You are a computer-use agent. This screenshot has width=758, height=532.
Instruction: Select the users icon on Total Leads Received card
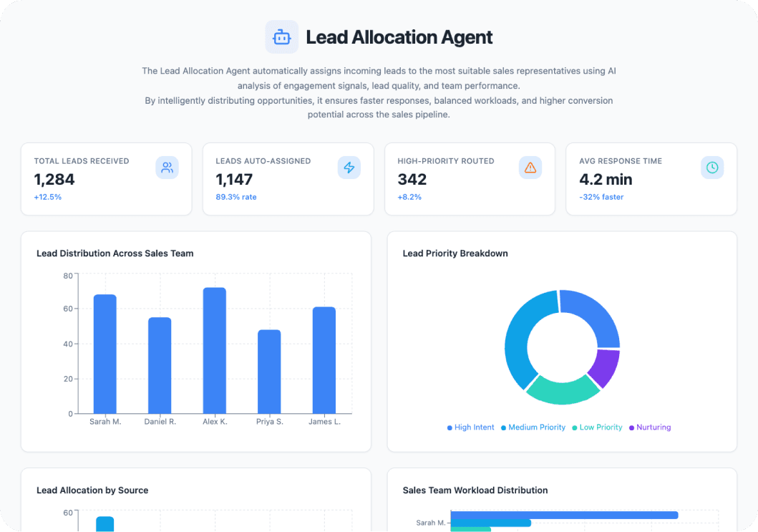coord(167,167)
